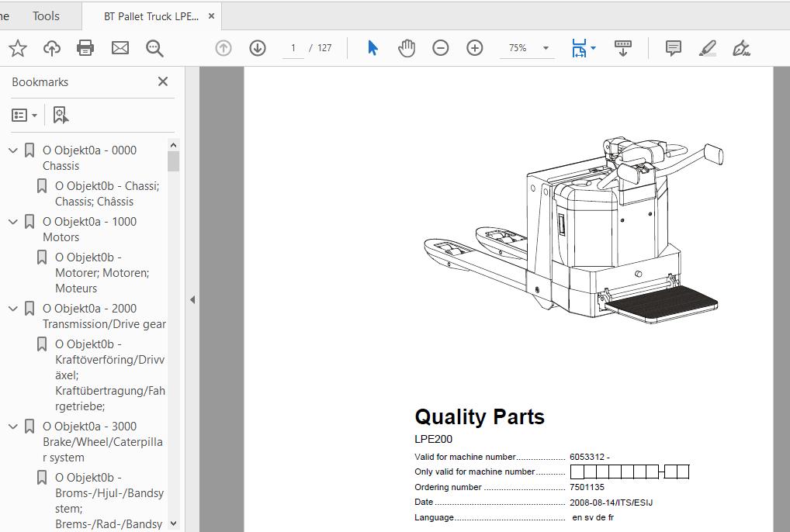Click date '2008-08-14/ITS/ESIJ'

coord(612,503)
